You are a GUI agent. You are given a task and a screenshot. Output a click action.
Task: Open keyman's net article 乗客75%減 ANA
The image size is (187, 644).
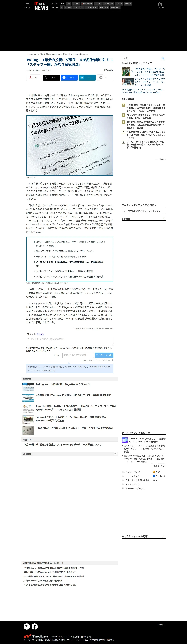pos(50,572)
